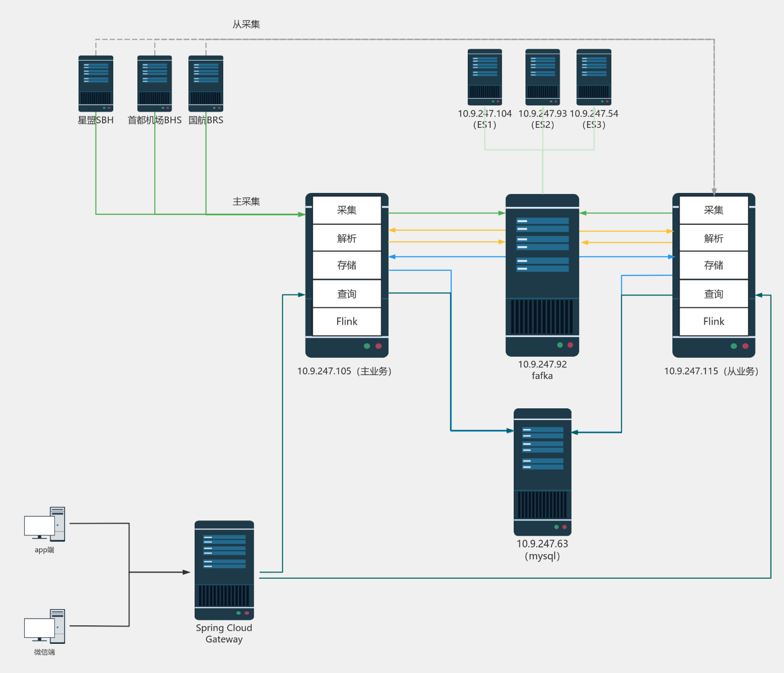Select the 国航BRS server icon

[205, 81]
